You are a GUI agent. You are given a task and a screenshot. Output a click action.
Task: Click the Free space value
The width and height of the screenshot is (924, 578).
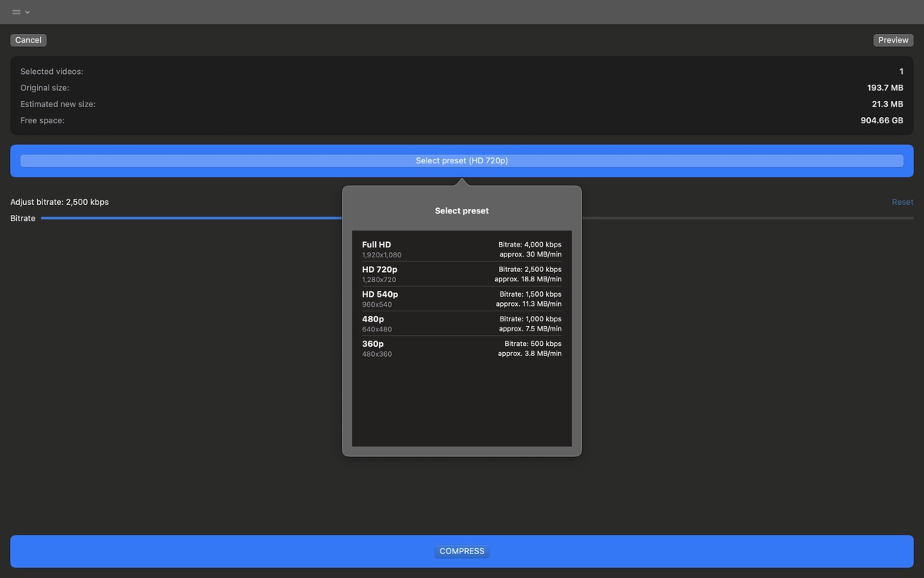(x=882, y=119)
